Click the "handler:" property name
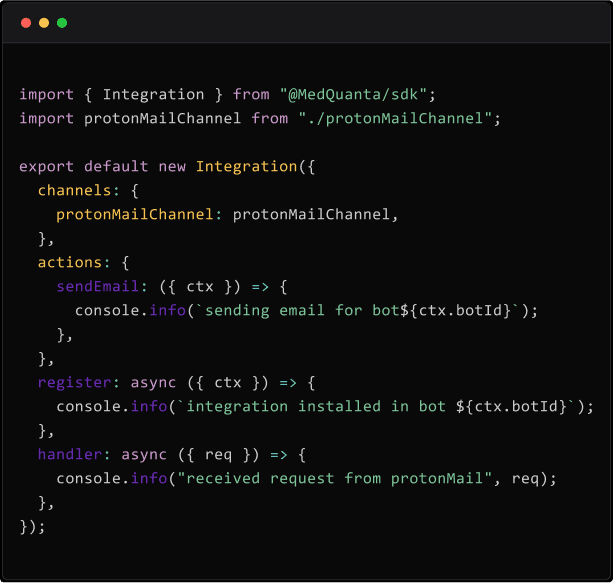Screen dimensions: 613x583 click(74, 454)
